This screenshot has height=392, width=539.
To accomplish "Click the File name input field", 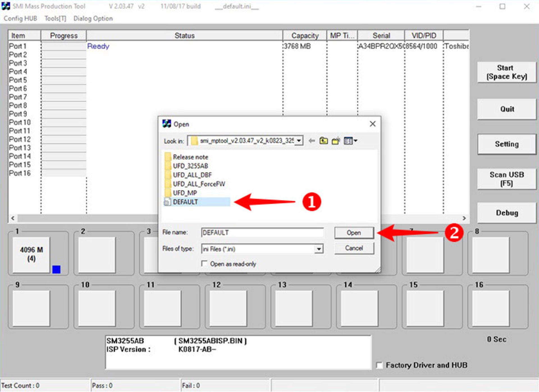I will 262,232.
